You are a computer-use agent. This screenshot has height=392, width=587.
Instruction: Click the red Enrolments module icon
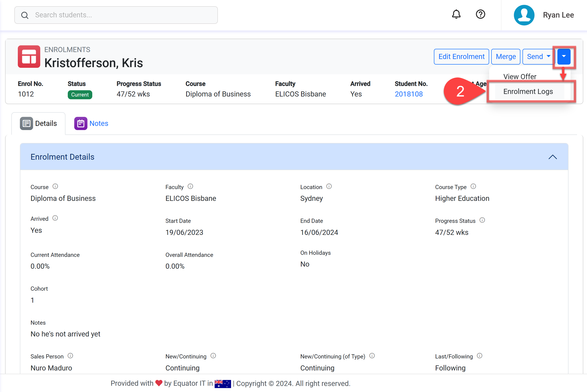click(x=29, y=56)
